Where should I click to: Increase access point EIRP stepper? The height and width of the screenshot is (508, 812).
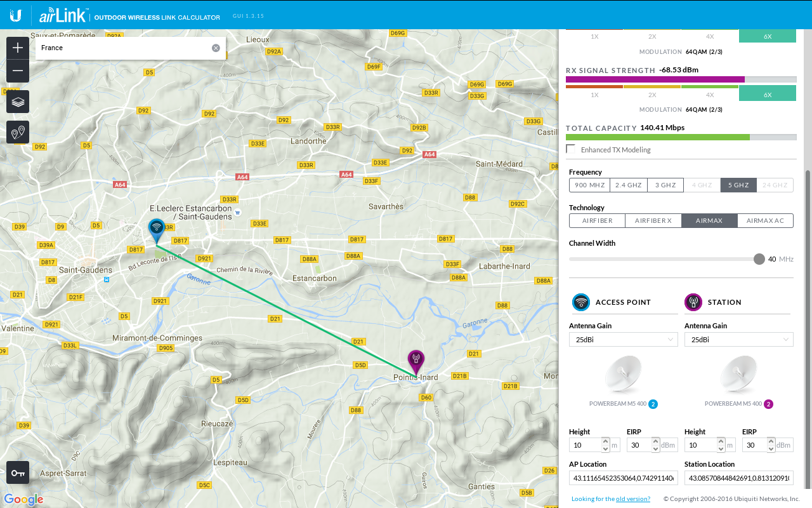(x=655, y=441)
